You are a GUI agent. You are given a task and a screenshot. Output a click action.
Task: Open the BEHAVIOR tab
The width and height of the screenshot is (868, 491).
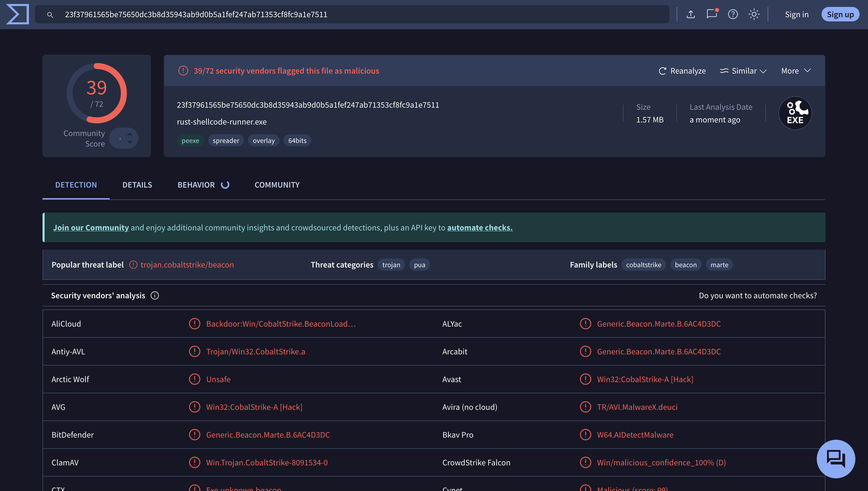tap(203, 185)
